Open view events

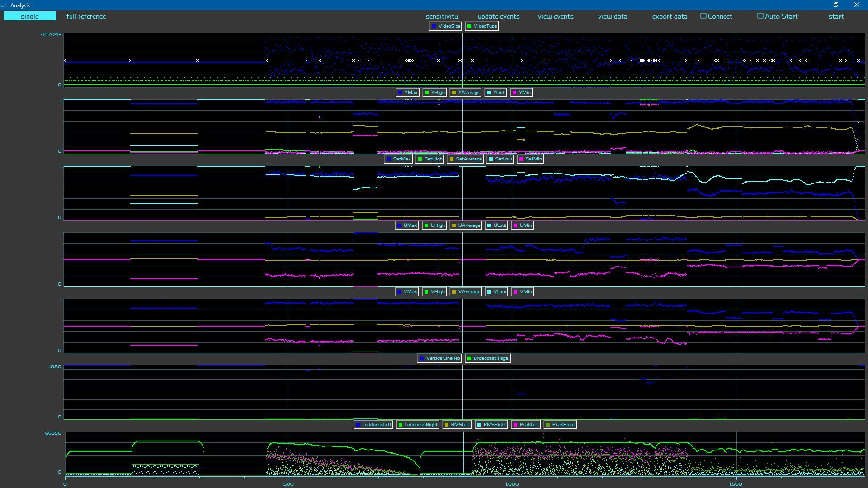(x=556, y=16)
